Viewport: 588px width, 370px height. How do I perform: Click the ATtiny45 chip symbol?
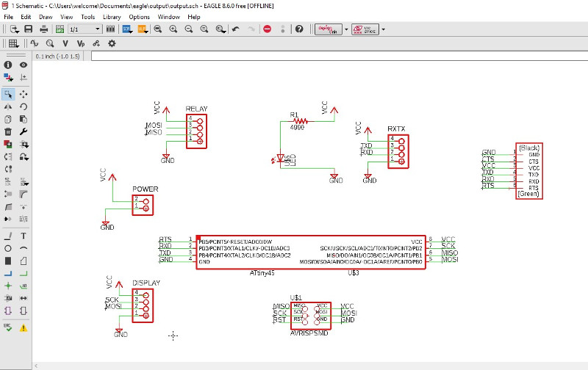(311, 252)
